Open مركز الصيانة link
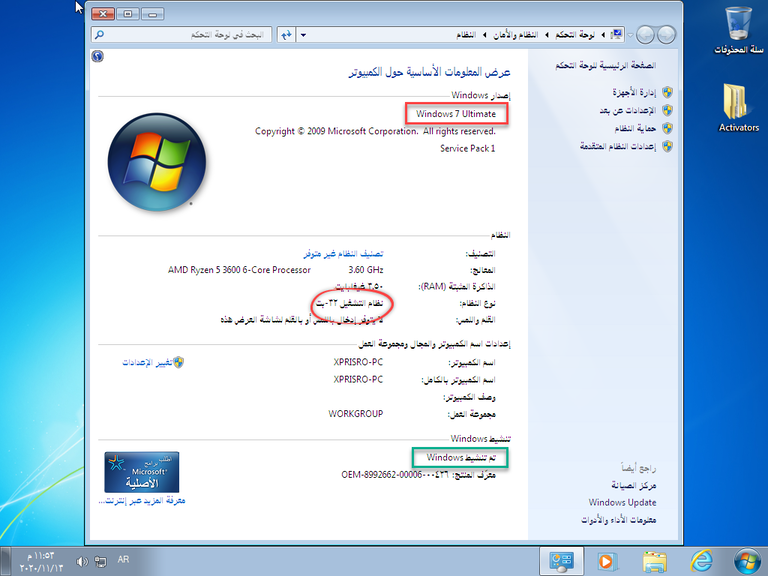 click(x=634, y=485)
